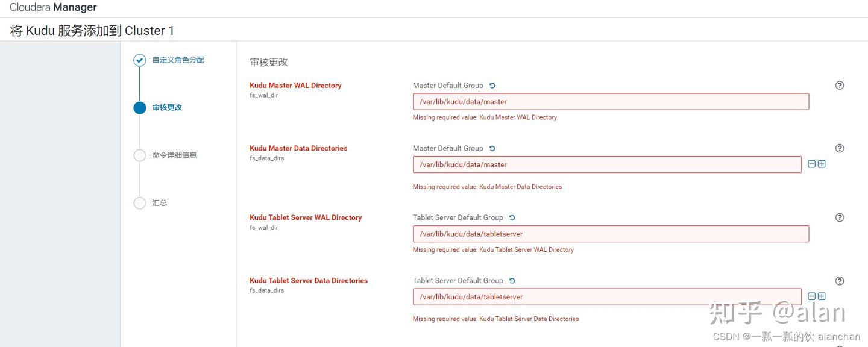Viewport: 868px width, 347px height.
Task: Click the Tablet Server data directories input field
Action: [606, 296]
